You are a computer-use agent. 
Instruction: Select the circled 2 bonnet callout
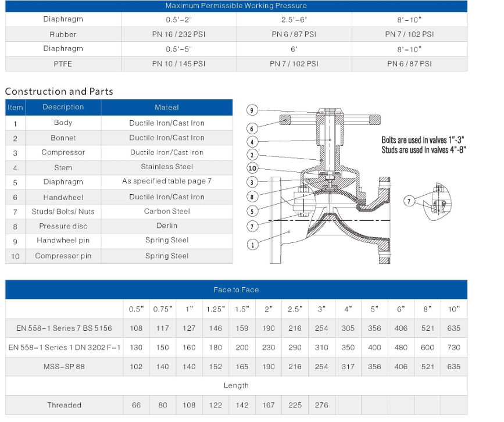coord(252,155)
